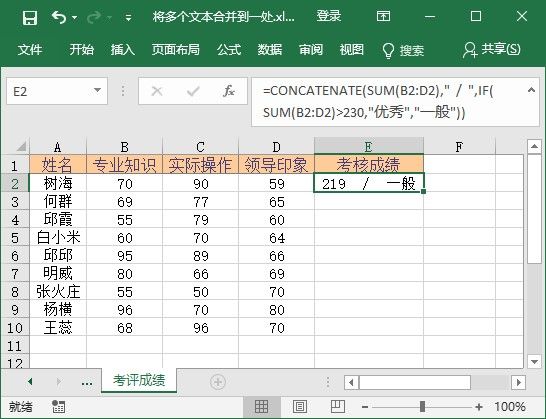
Task: Select column E header
Action: [x=369, y=147]
